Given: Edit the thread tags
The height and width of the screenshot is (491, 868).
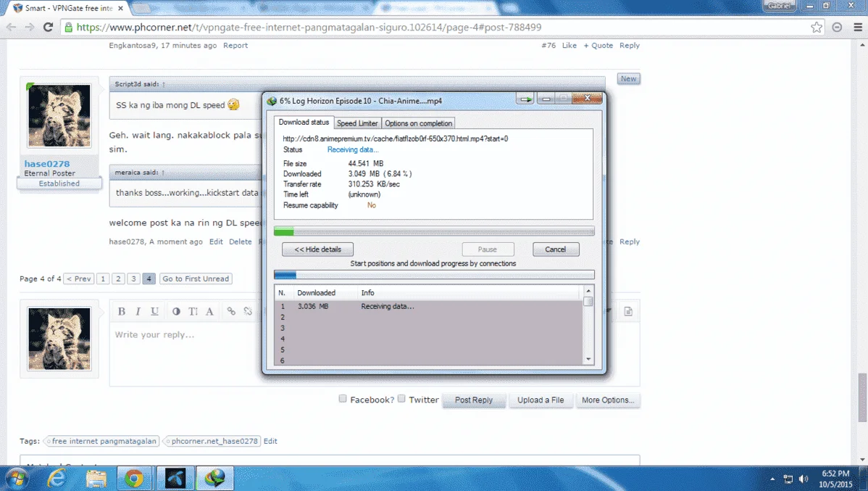Looking at the screenshot, I should 270,441.
